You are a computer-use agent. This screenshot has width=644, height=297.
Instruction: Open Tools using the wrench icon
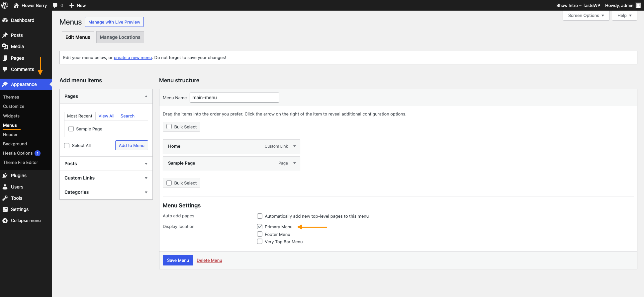[5, 198]
